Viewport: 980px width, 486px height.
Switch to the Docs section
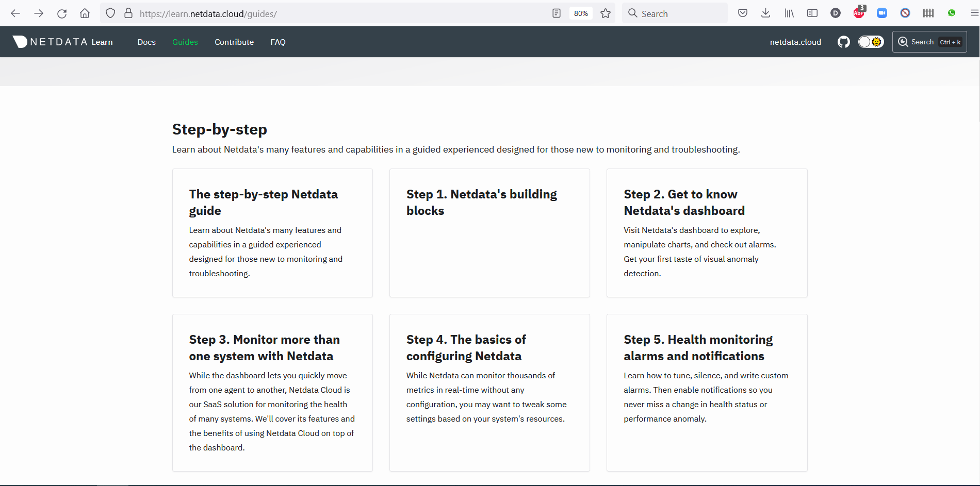pos(146,42)
